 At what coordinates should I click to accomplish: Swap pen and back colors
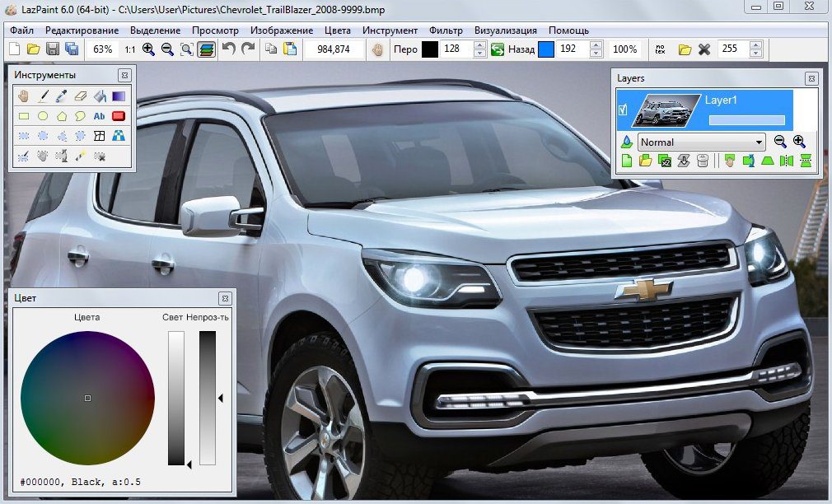click(498, 49)
